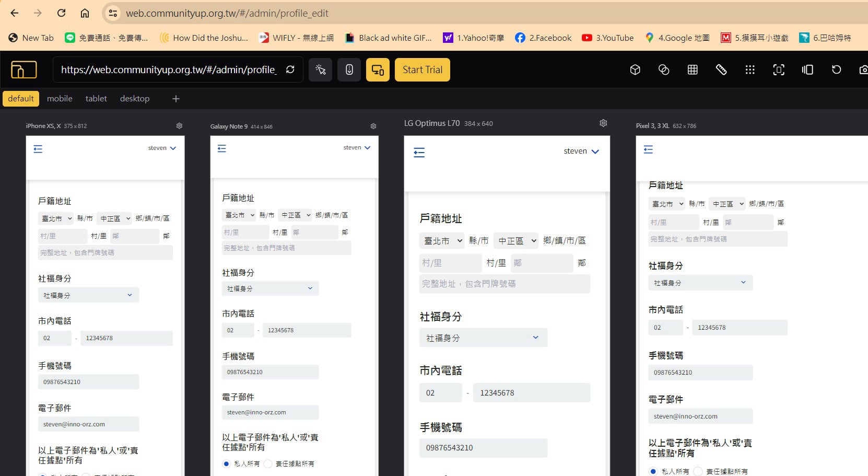Screen dimensions: 868x476
Task: View site information icon in address bar
Action: click(x=113, y=13)
